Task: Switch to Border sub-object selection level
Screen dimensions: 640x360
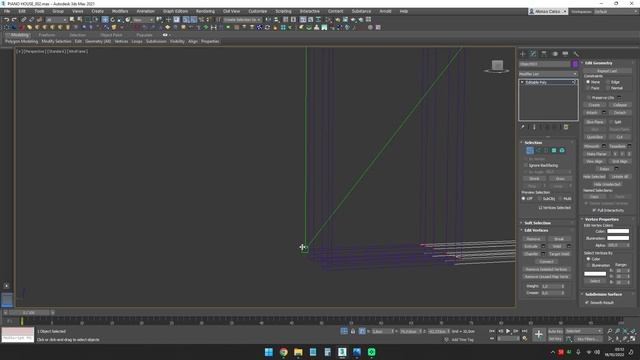Action: click(x=546, y=151)
